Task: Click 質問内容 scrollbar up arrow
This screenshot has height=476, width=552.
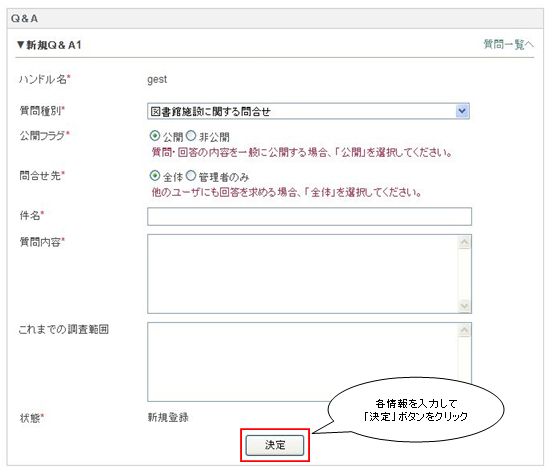Action: click(465, 242)
